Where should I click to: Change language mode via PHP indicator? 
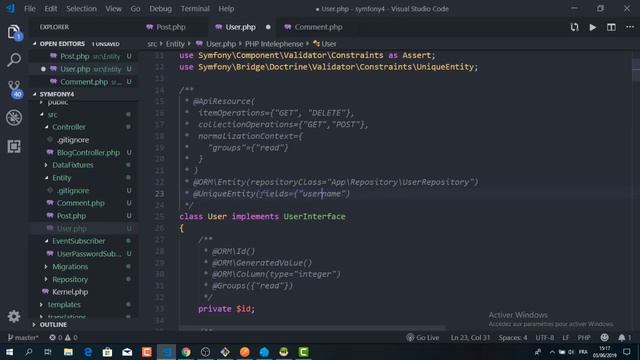pyautogui.click(x=584, y=338)
